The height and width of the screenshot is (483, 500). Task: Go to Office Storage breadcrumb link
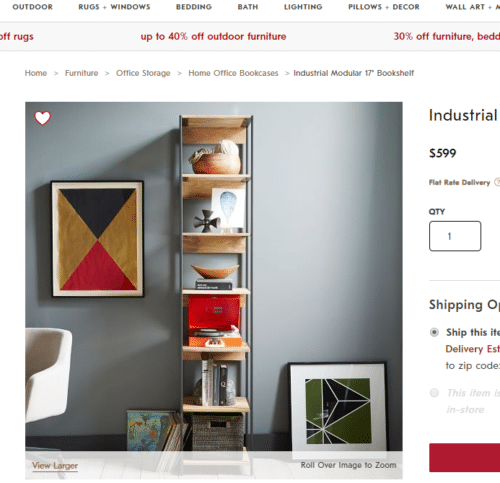pyautogui.click(x=143, y=73)
